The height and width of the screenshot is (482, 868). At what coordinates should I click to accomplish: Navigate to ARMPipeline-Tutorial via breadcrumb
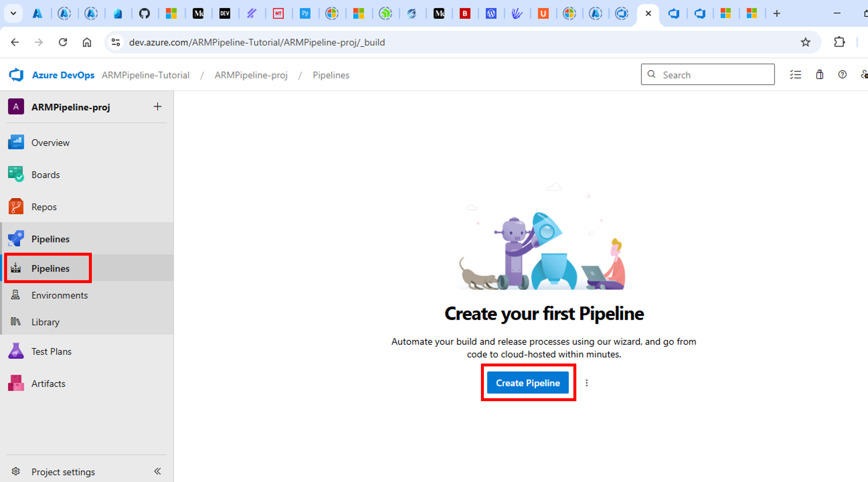pyautogui.click(x=146, y=75)
